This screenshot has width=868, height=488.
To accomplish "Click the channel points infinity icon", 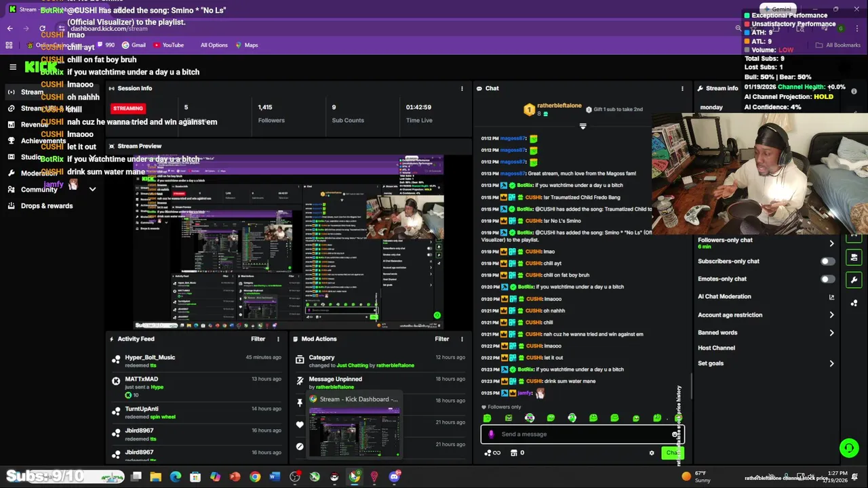I will coord(493,453).
